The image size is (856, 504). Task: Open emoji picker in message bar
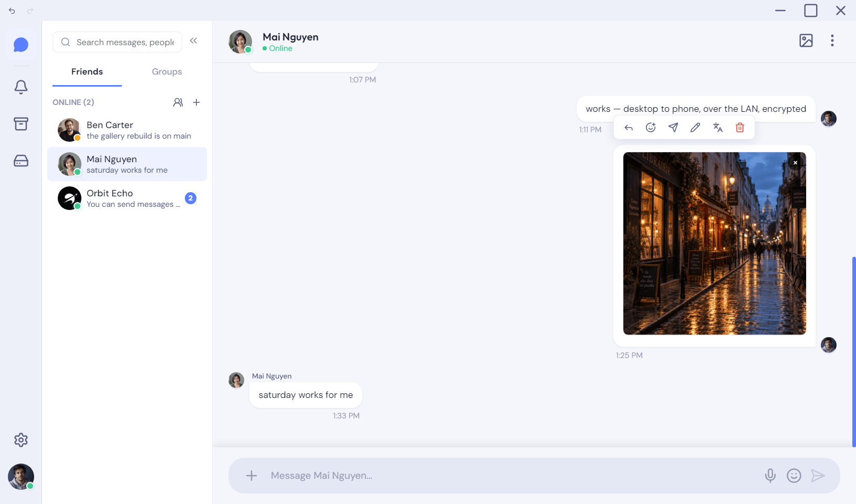[794, 476]
